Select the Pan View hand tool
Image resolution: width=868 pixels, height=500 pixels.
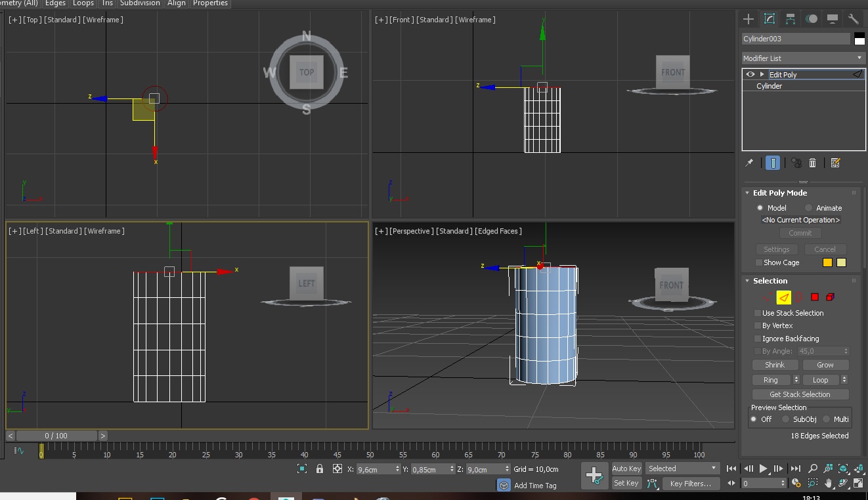(x=829, y=483)
